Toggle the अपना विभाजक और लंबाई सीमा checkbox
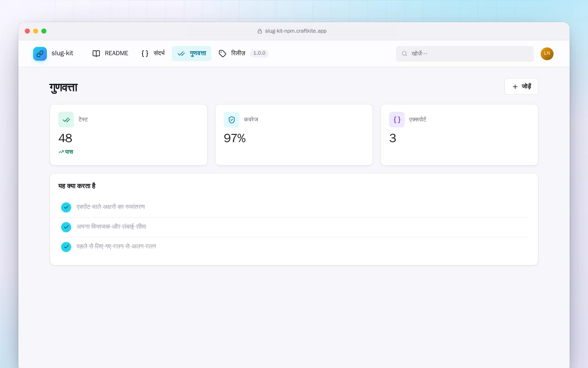The height and width of the screenshot is (368, 588). click(66, 227)
